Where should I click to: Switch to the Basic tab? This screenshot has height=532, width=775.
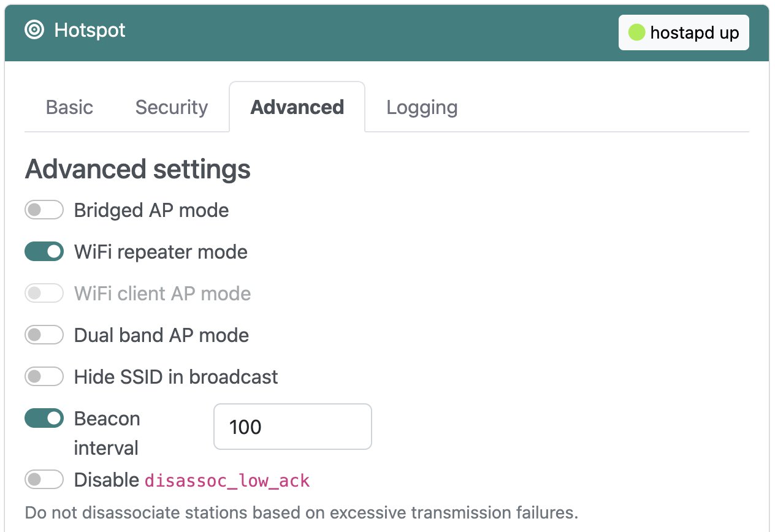(69, 107)
